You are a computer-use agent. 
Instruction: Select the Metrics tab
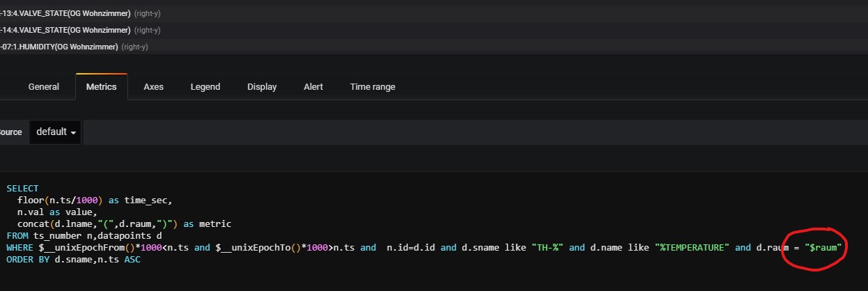pos(101,87)
